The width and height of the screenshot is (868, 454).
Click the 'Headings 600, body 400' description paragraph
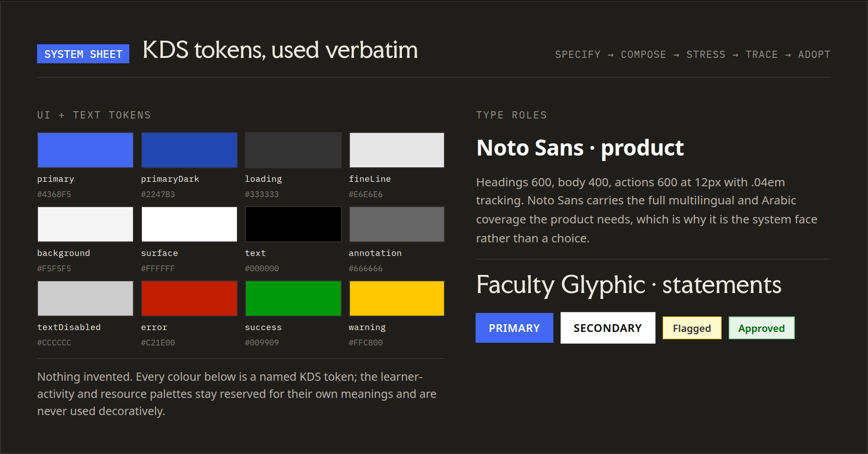coord(647,210)
